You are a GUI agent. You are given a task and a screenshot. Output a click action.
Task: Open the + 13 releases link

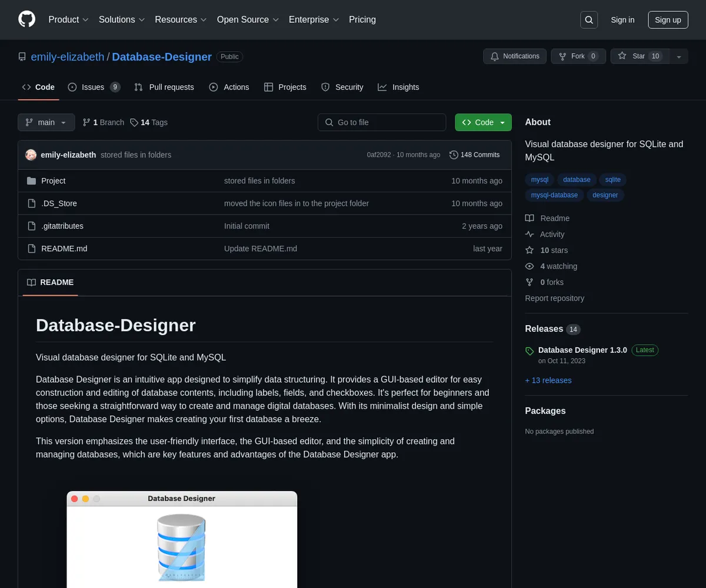tap(548, 380)
